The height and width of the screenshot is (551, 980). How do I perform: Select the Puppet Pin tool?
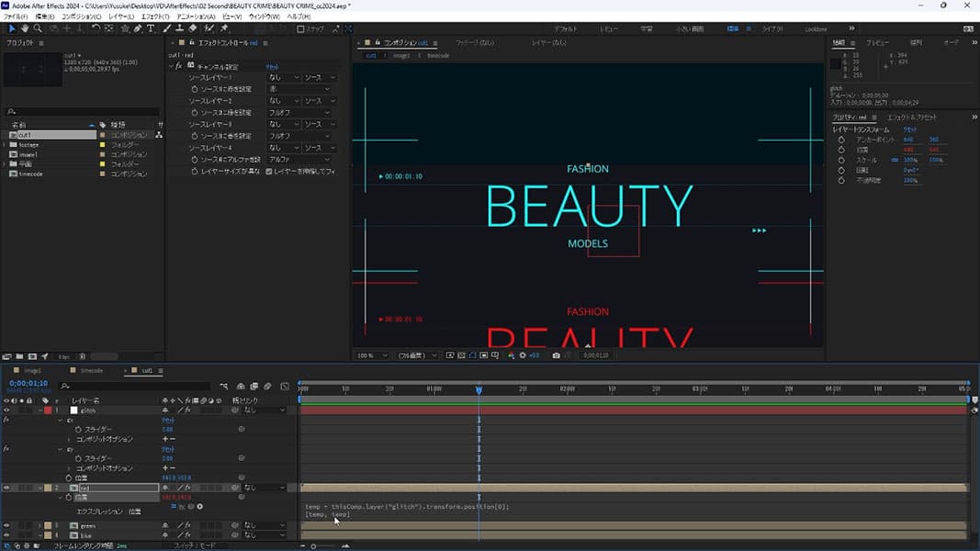224,28
